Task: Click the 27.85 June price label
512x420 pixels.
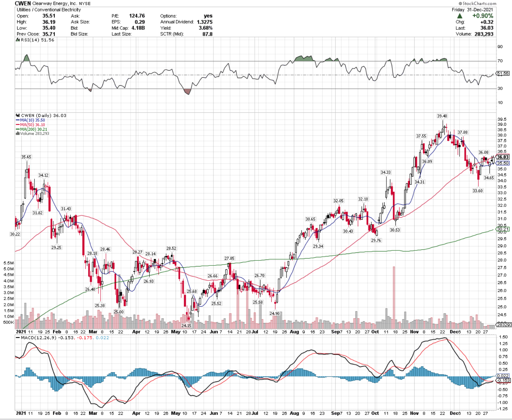Action: click(229, 258)
